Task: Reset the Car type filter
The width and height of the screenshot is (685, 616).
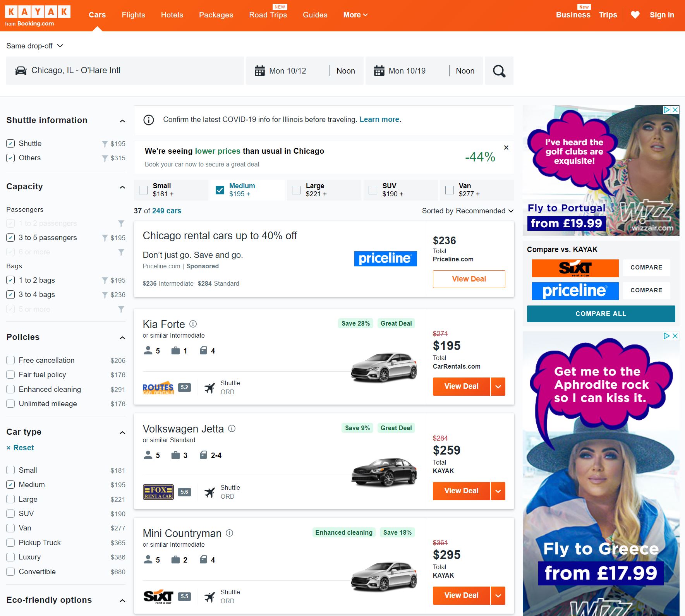Action: click(x=20, y=448)
